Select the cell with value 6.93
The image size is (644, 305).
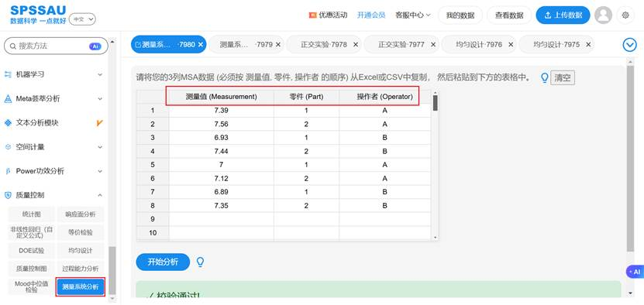point(222,138)
